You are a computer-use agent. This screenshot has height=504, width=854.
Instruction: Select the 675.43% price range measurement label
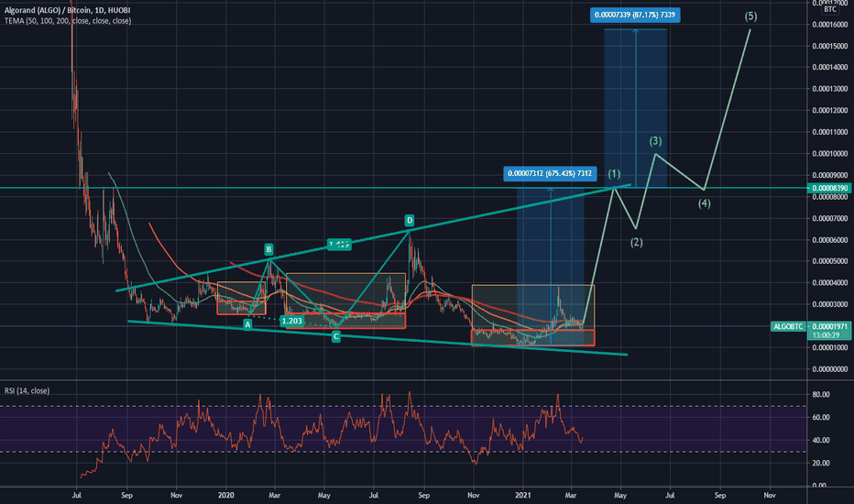point(550,174)
